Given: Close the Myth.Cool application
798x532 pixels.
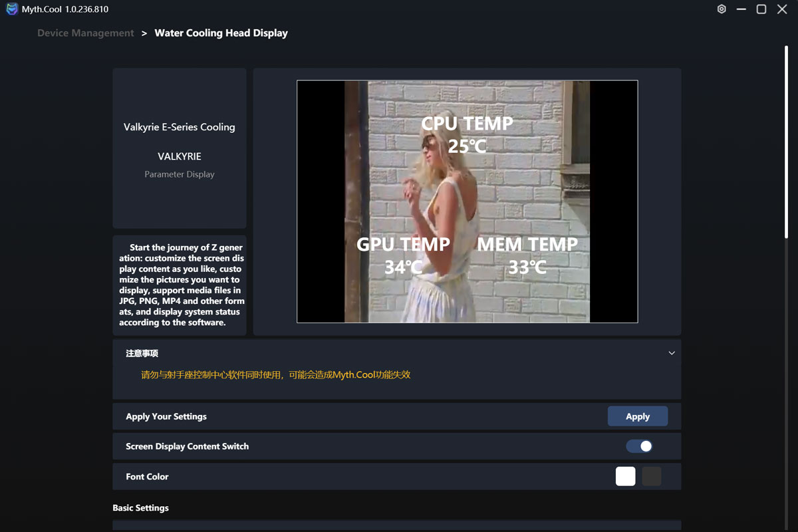Looking at the screenshot, I should (x=782, y=9).
